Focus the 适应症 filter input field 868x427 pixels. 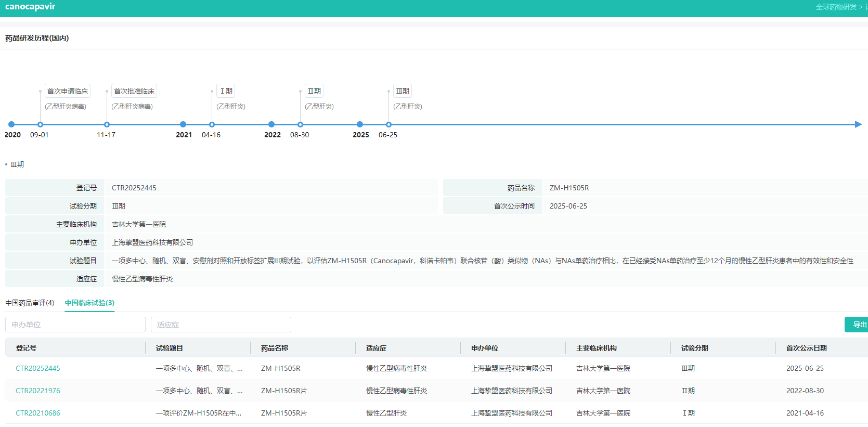tap(221, 325)
